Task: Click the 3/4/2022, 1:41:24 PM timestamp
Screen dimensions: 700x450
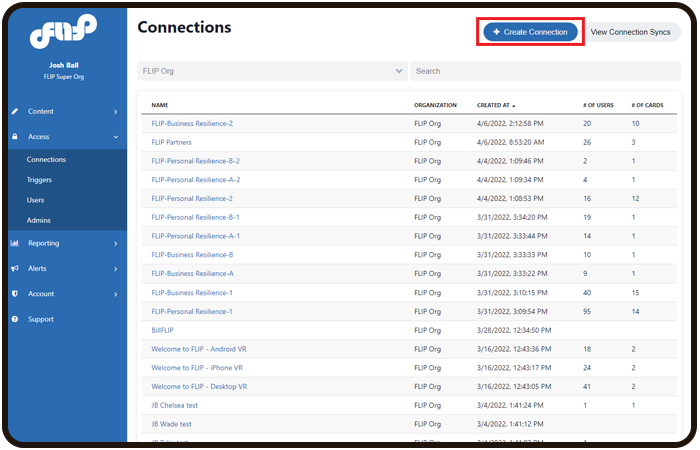Action: (510, 405)
